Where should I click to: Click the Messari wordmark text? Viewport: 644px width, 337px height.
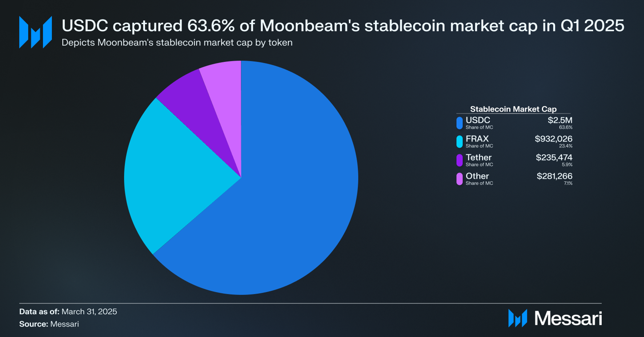click(x=568, y=318)
